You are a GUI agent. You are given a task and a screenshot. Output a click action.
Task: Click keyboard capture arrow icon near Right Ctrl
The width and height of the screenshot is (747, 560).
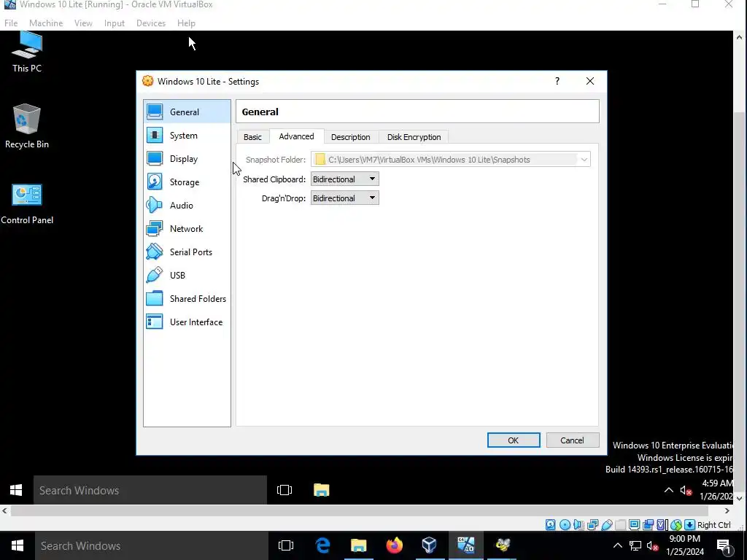click(x=689, y=525)
